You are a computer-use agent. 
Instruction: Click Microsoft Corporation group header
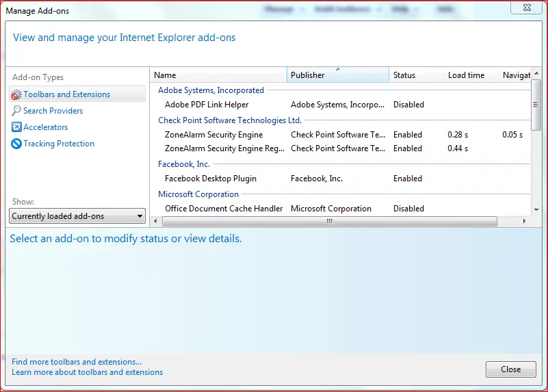click(x=198, y=194)
